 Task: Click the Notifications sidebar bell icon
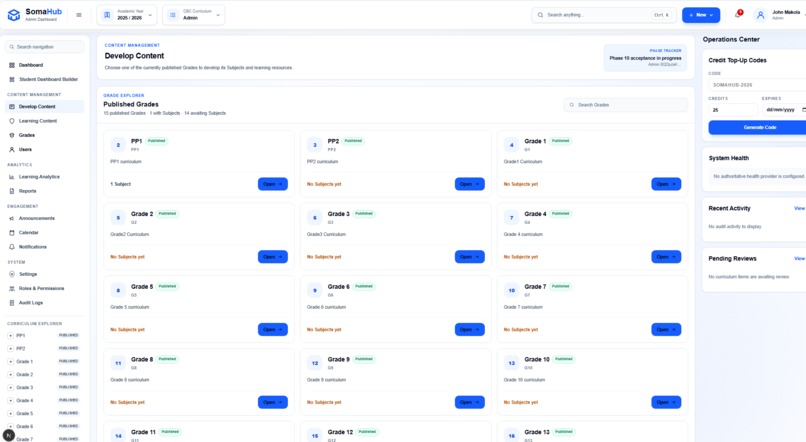point(12,247)
